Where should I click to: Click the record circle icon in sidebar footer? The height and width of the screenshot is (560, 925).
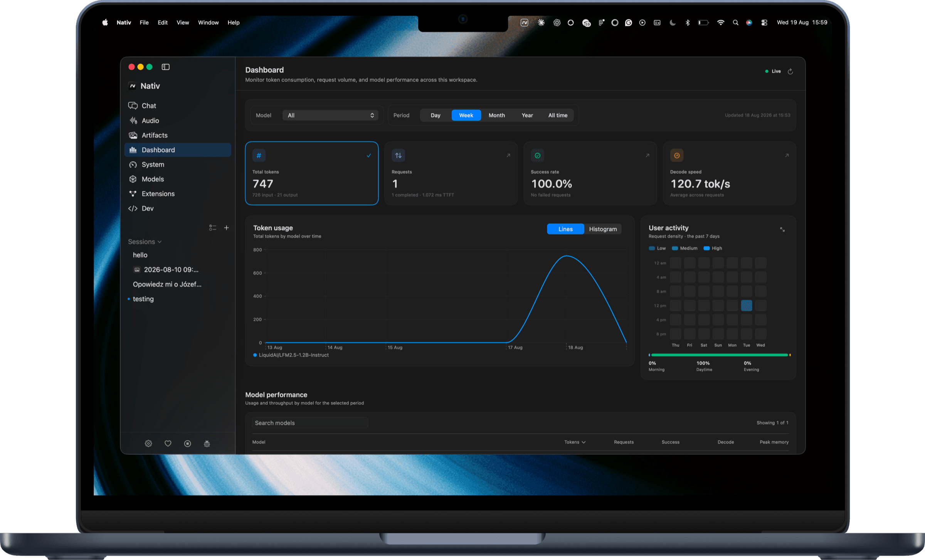click(188, 444)
